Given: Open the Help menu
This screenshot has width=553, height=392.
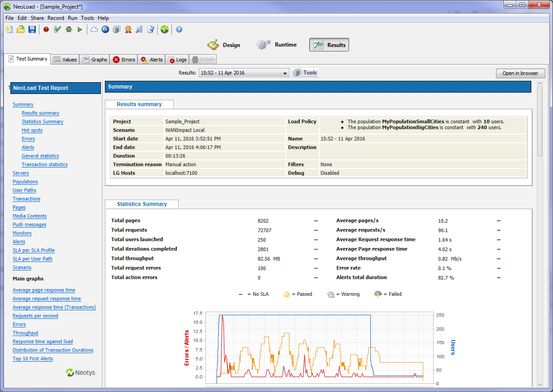Looking at the screenshot, I should [x=103, y=18].
